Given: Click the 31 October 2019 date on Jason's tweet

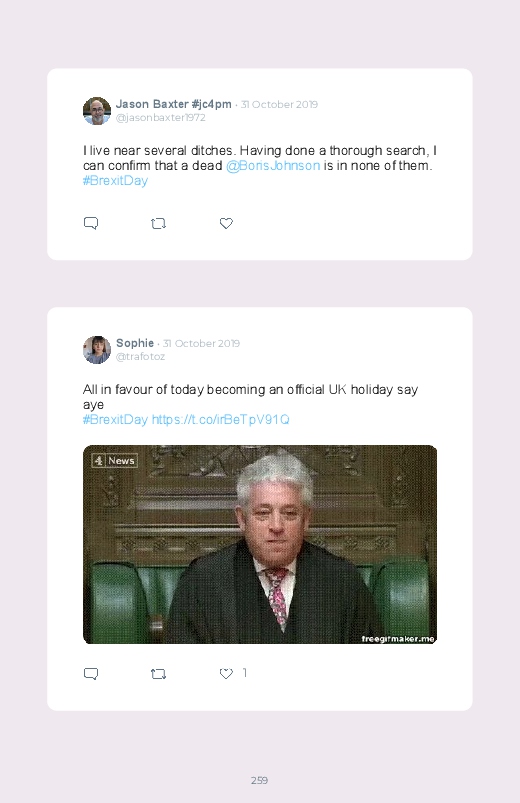Looking at the screenshot, I should (279, 104).
